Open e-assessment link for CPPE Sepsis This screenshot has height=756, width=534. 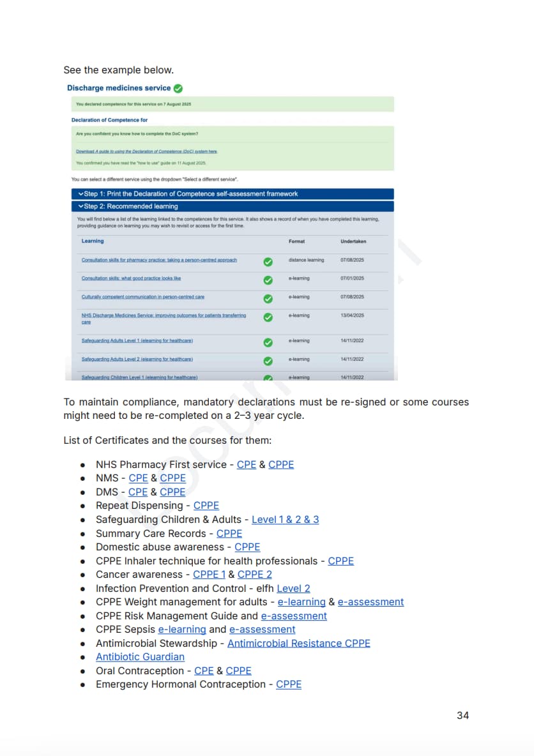click(262, 630)
